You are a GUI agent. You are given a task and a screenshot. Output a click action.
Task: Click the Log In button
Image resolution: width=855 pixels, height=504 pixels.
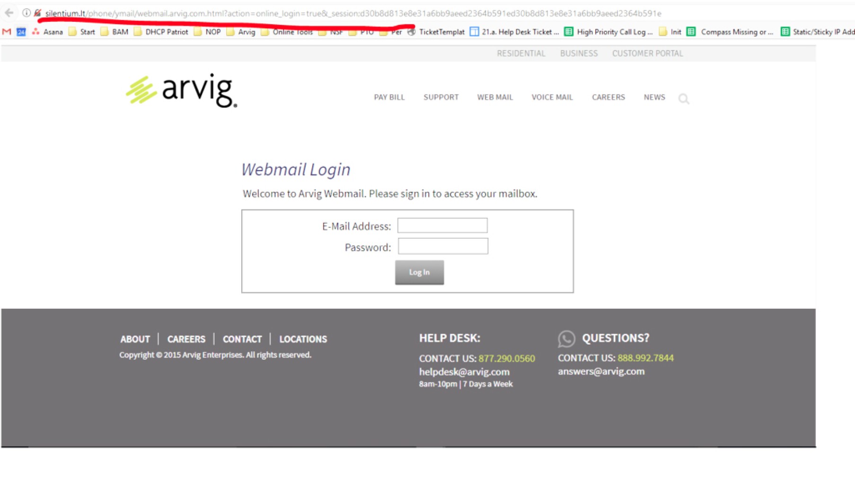pyautogui.click(x=419, y=272)
